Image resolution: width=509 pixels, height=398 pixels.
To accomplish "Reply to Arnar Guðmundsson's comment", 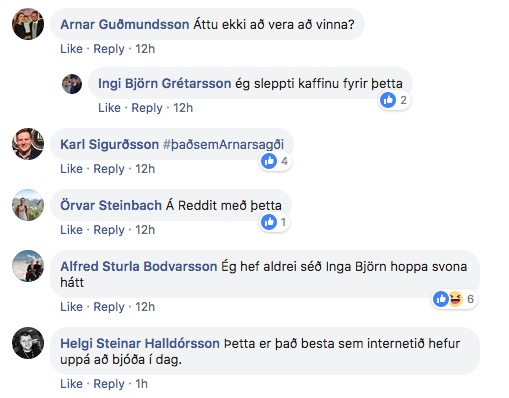I will pyautogui.click(x=109, y=49).
